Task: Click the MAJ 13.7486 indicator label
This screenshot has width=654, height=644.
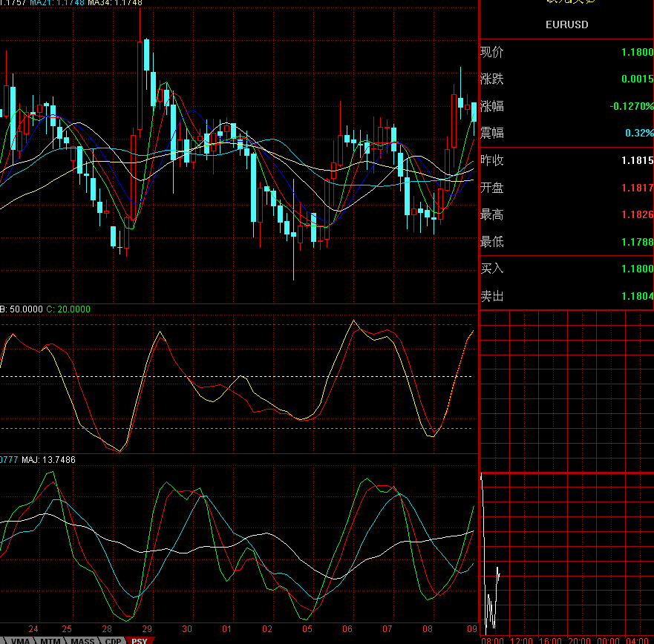Action: (48, 460)
